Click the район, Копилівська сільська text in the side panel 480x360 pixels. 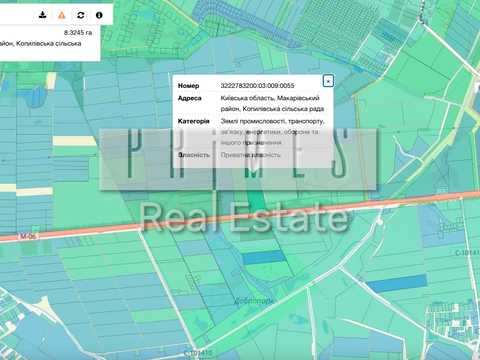pos(40,44)
